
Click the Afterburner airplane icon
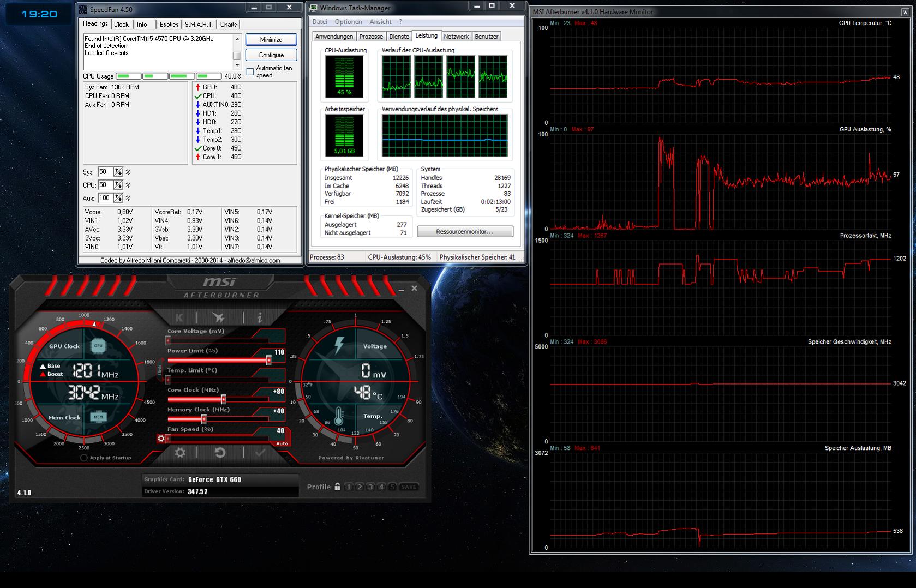(x=219, y=317)
